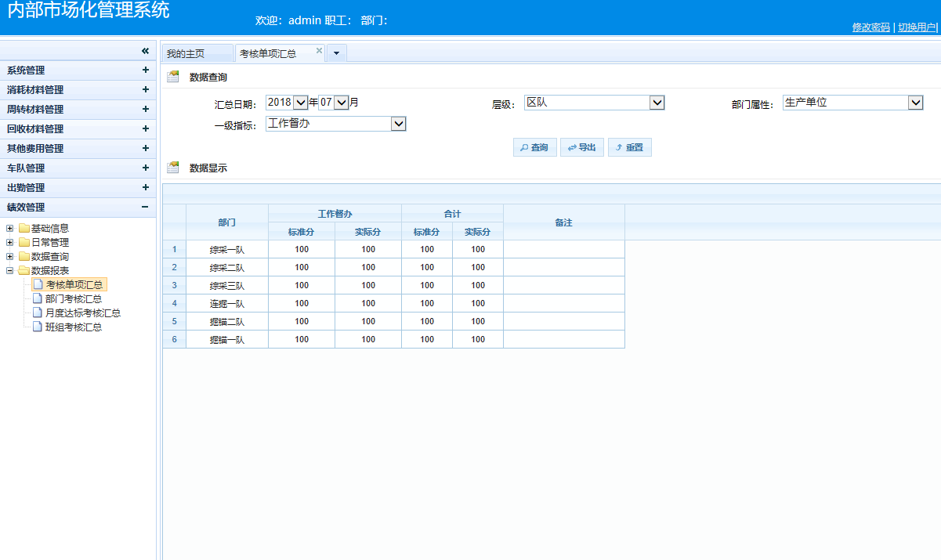Image resolution: width=941 pixels, height=560 pixels.
Task: Click the 重置 reset button
Action: (x=629, y=147)
